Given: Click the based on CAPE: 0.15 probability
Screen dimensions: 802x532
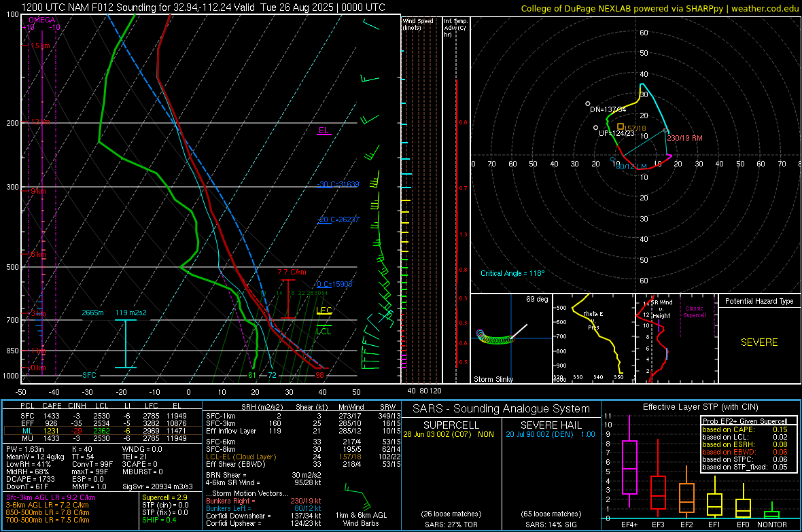Looking at the screenshot, I should pos(745,429).
